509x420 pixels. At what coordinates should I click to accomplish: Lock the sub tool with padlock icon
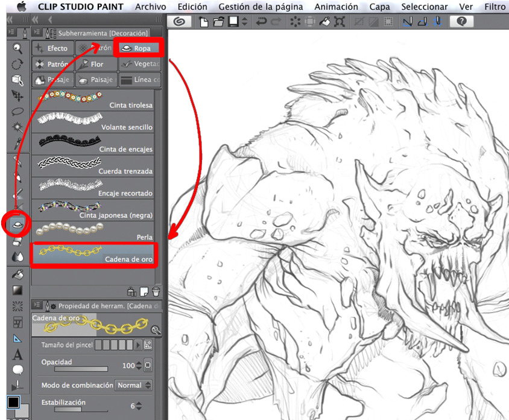point(131,291)
